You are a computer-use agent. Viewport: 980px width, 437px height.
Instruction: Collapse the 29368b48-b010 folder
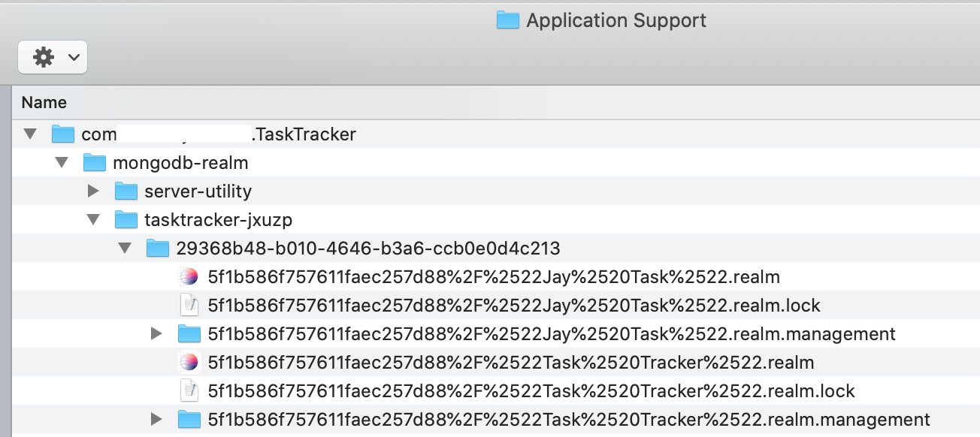[125, 249]
